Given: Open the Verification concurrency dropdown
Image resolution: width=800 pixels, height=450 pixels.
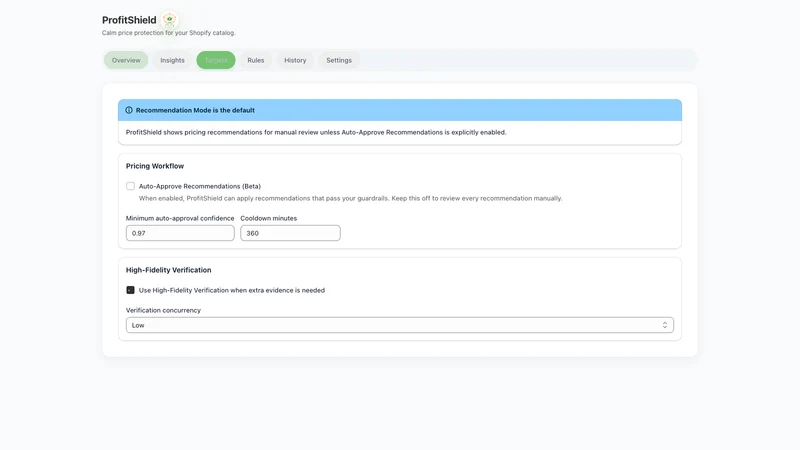Looking at the screenshot, I should (399, 325).
